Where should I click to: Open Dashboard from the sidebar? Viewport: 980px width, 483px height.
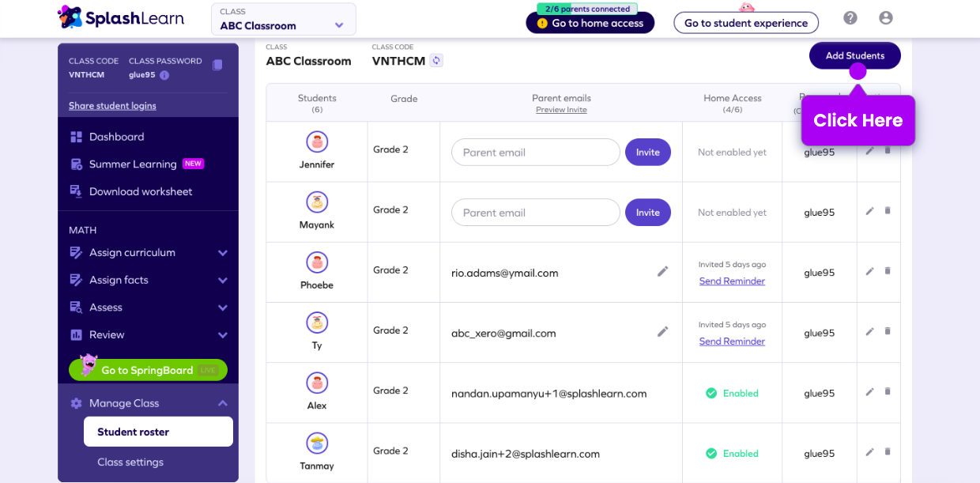click(x=116, y=137)
